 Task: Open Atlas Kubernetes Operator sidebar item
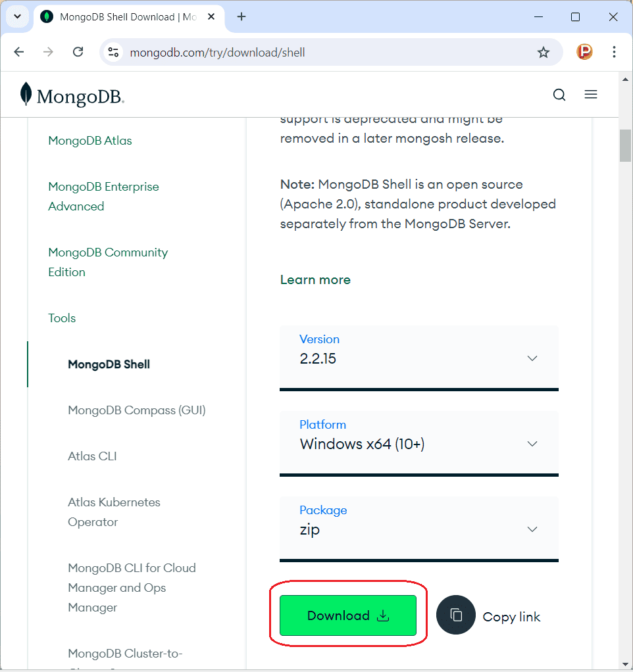[x=114, y=512]
